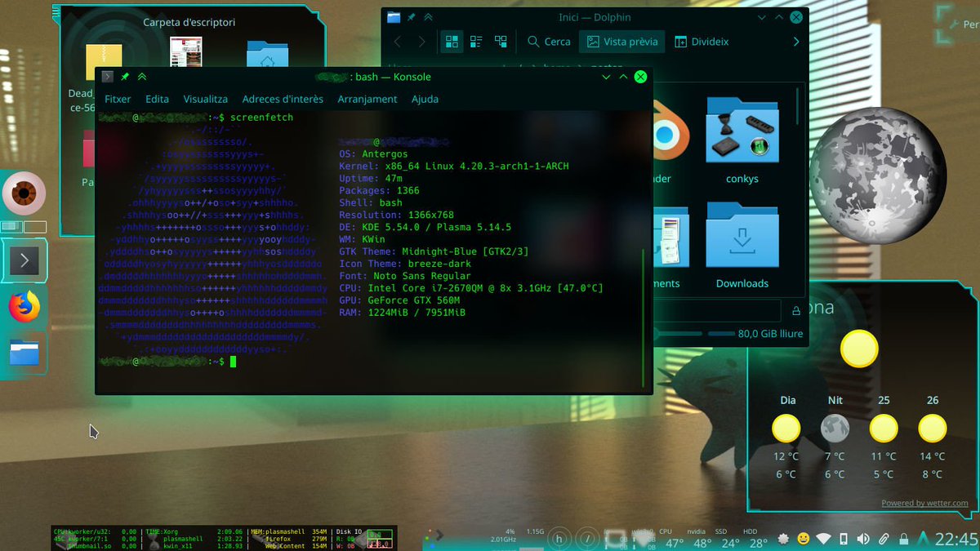
Task: Open the volume control tray icon
Action: point(863,539)
